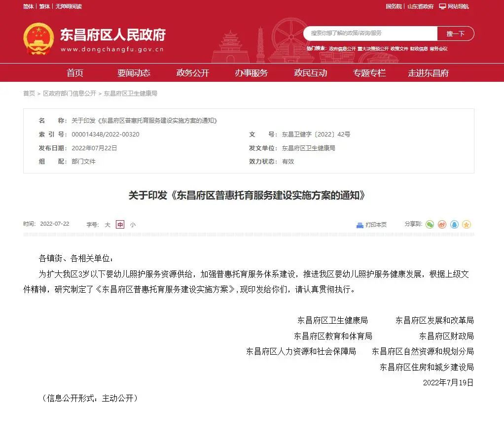Viewport: 504px width, 440px height.
Task: Open 山东省政府 link
Action: (421, 6)
